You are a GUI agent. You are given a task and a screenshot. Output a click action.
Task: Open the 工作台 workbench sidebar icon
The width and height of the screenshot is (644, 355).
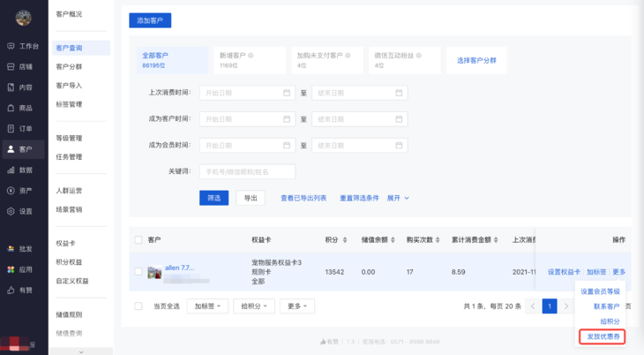(x=11, y=46)
